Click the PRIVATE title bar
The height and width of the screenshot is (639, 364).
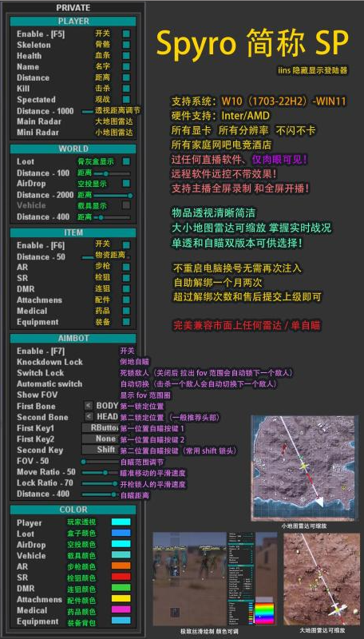click(x=73, y=8)
